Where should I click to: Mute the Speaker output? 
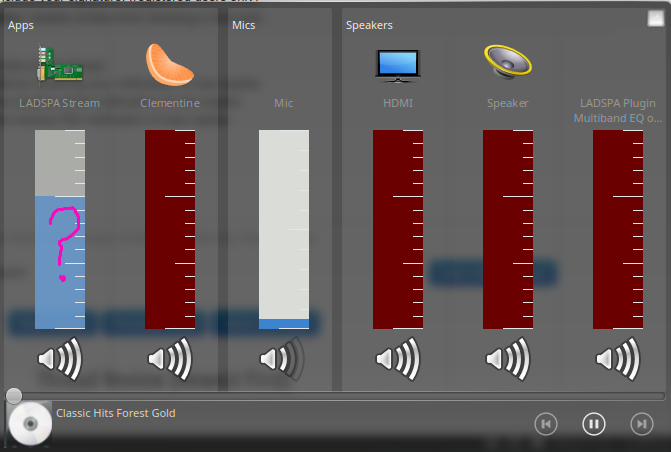(508, 358)
